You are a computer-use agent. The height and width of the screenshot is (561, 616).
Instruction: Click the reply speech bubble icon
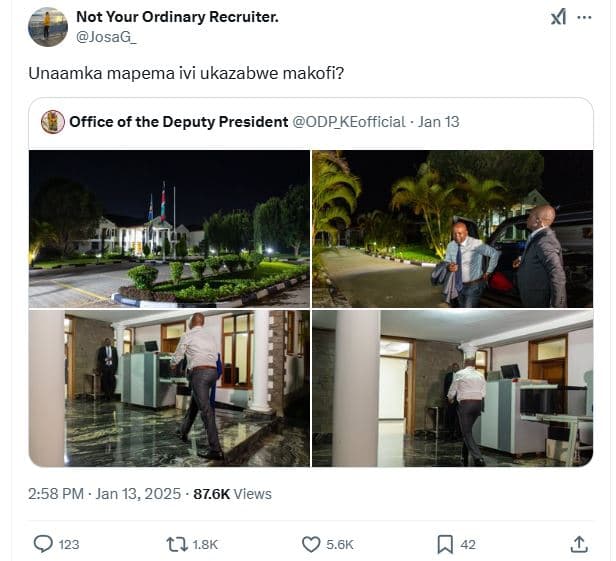(43, 544)
